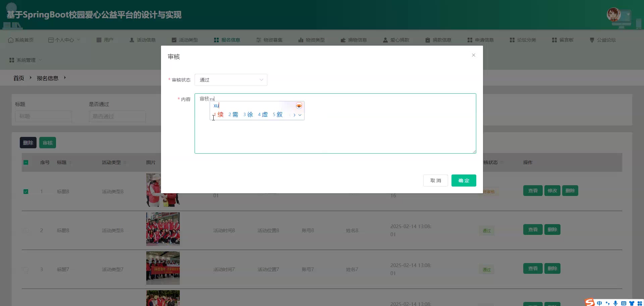Open the IME skin shirt icon

632,303
